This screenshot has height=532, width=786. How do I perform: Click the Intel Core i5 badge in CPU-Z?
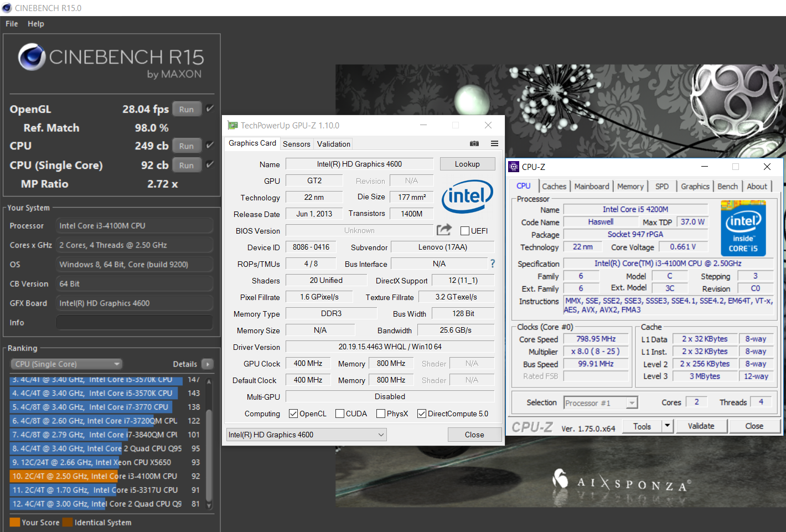[x=743, y=228]
